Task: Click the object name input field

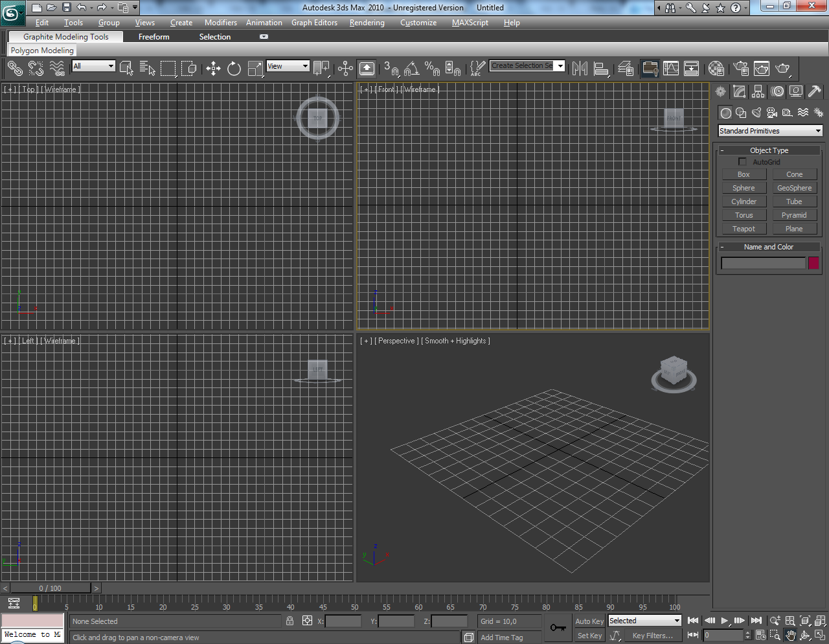Action: [763, 262]
